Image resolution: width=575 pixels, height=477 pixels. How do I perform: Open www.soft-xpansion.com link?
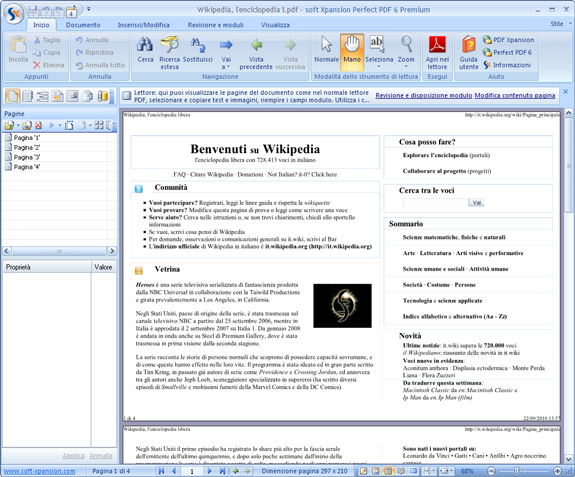click(40, 471)
